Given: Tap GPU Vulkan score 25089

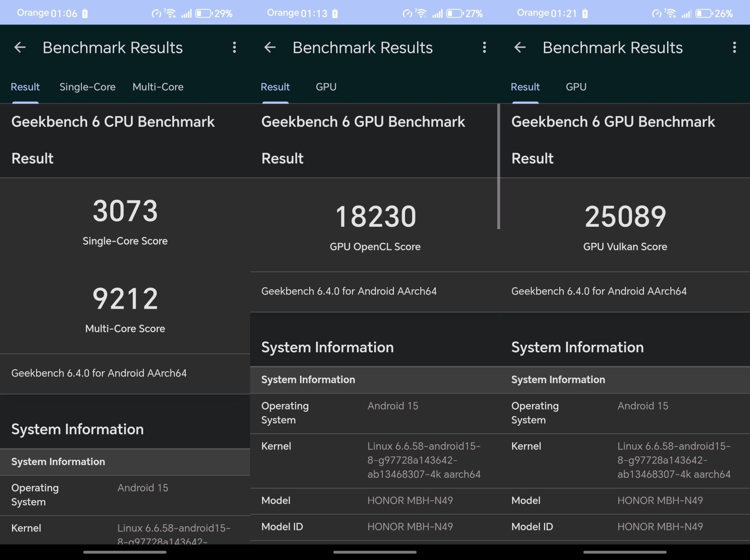Looking at the screenshot, I should coord(625,217).
